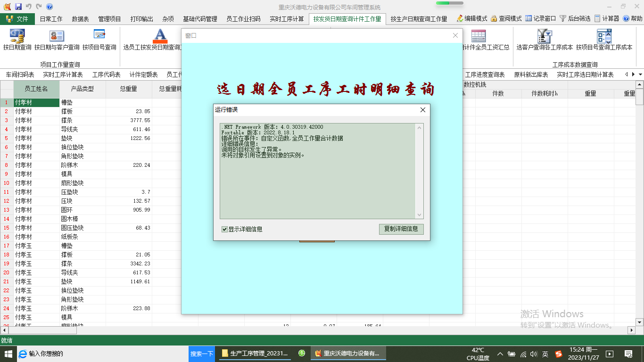Uncheck 显示详细信息 checkbox
This screenshot has width=644, height=362.
tap(225, 230)
